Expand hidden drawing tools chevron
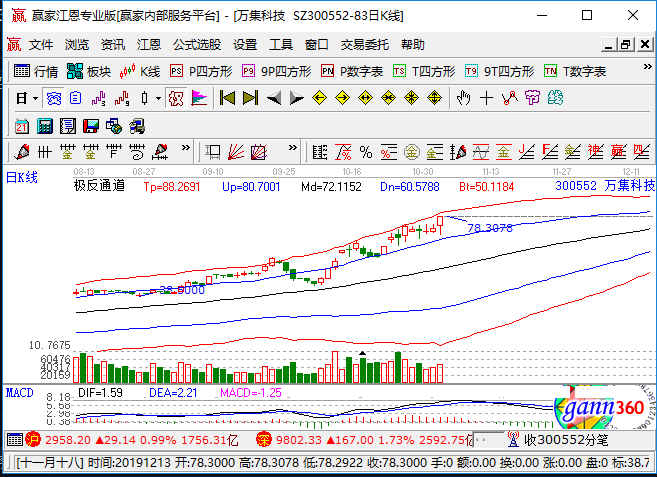This screenshot has height=477, width=657. (x=186, y=148)
